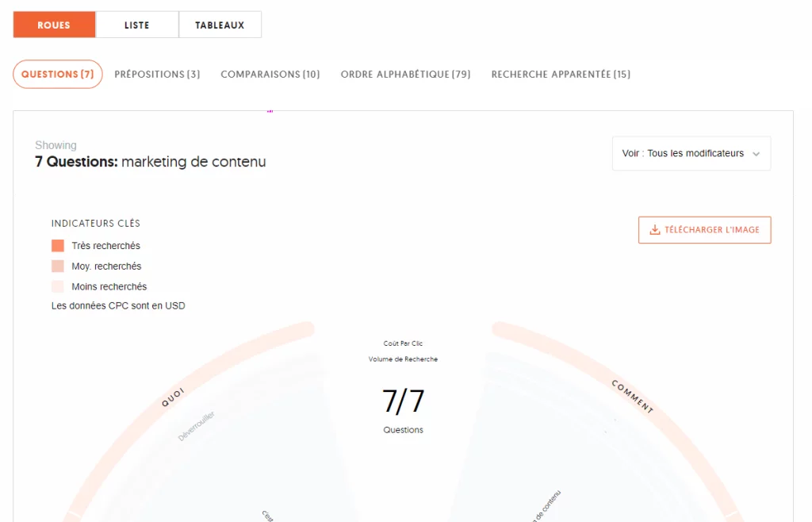This screenshot has width=812, height=522.
Task: Open the Tableaux view tab
Action: 220,25
